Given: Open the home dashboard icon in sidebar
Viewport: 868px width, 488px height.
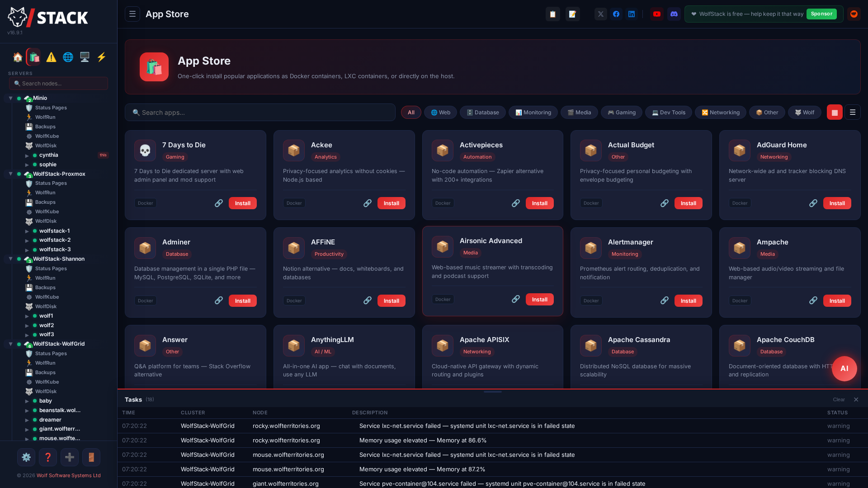Looking at the screenshot, I should click(x=18, y=57).
